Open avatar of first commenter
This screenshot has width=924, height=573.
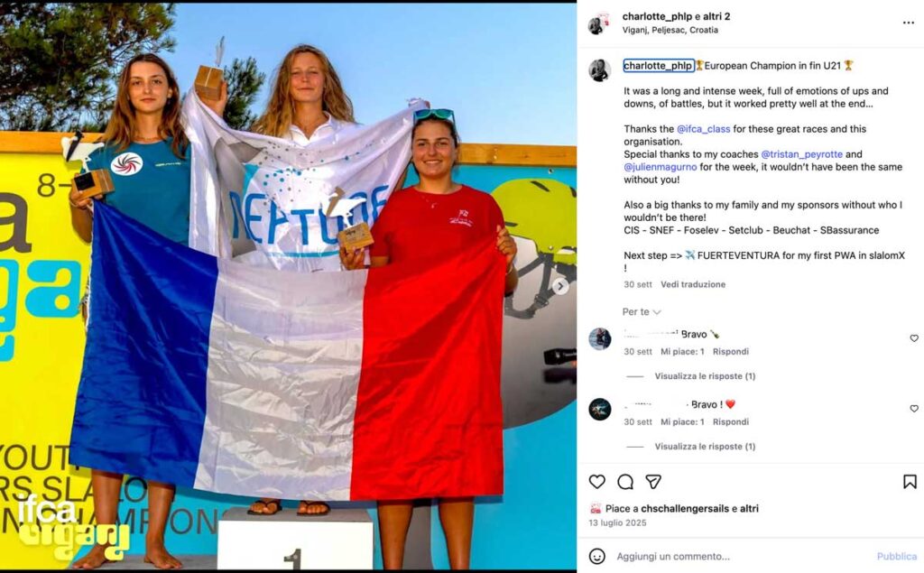point(600,339)
